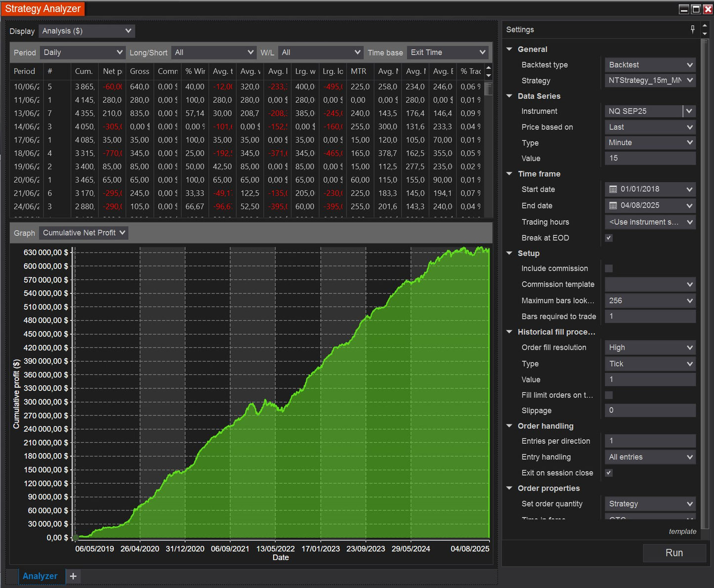Open the Price based on Last dropdown

[650, 127]
